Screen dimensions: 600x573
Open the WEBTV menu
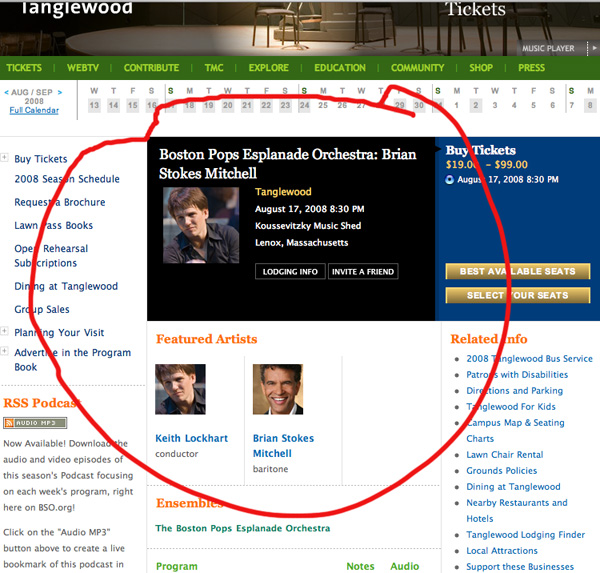pos(83,68)
